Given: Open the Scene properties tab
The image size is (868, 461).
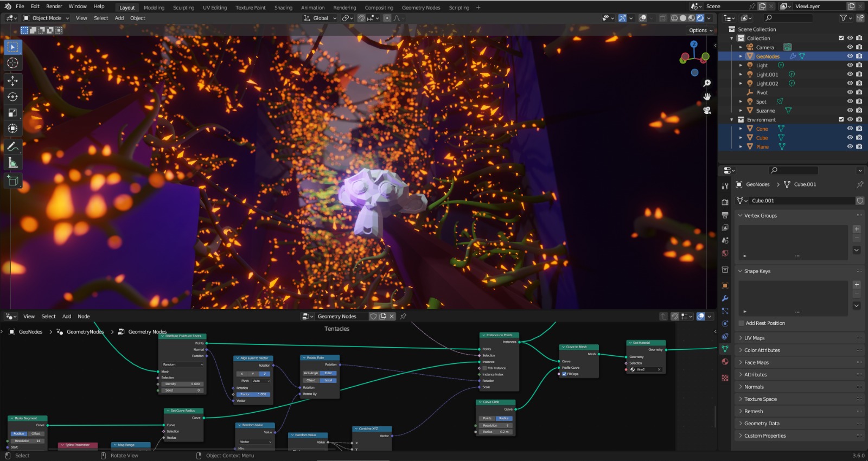Looking at the screenshot, I should click(x=725, y=240).
